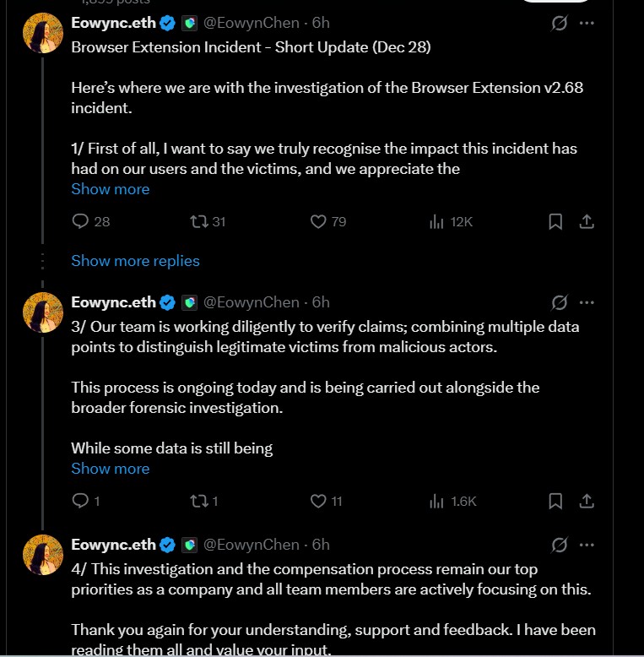644x657 pixels.
Task: Bookmark the Browser Extension Incident post
Action: [x=555, y=221]
